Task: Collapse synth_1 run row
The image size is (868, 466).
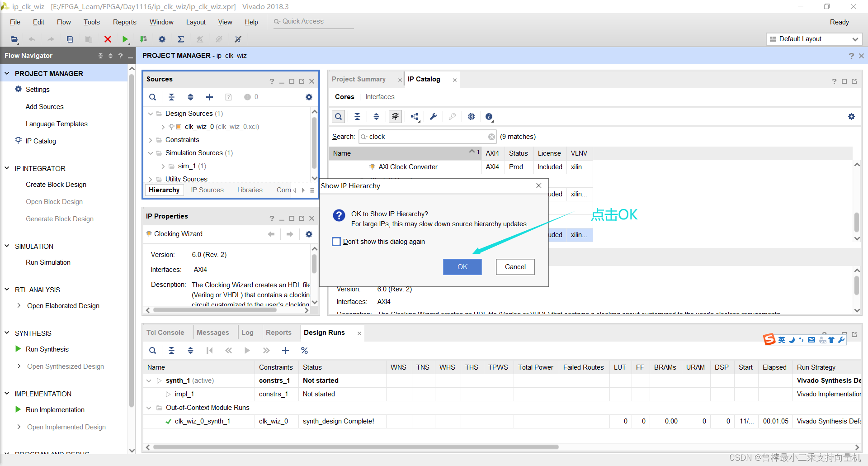Action: [149, 380]
